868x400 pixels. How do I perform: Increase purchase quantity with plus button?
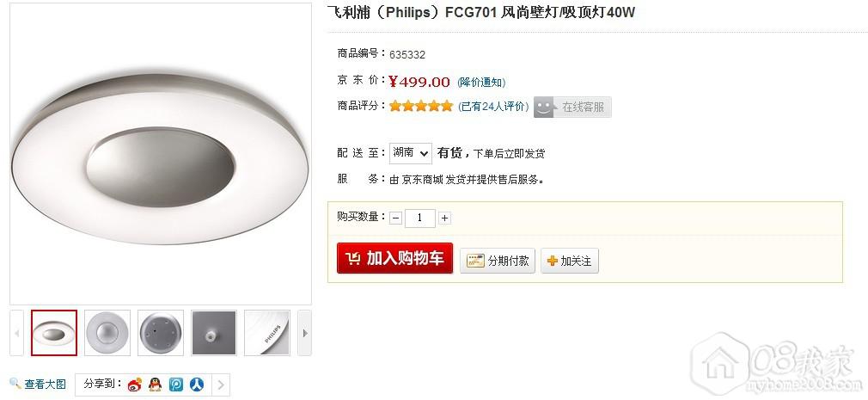click(x=444, y=218)
